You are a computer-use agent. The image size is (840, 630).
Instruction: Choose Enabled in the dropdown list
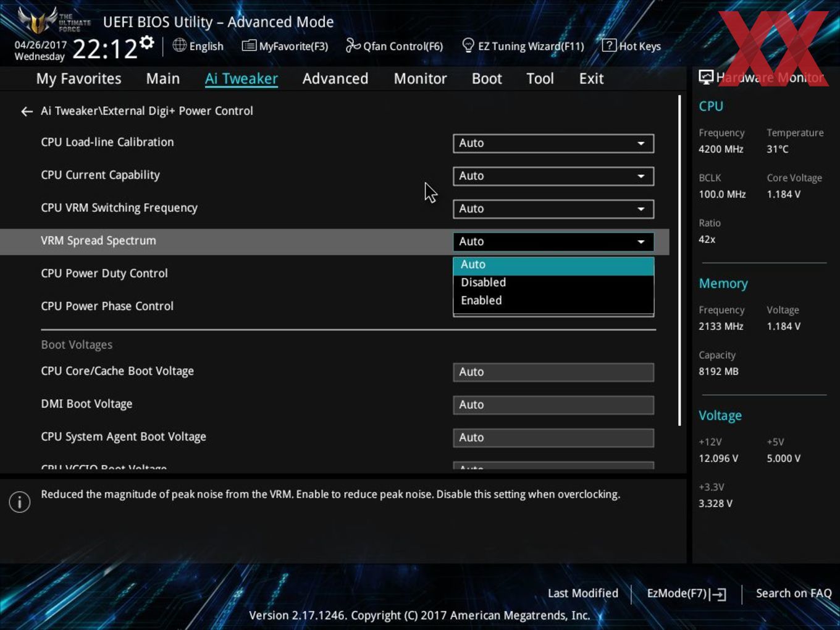[553, 301]
